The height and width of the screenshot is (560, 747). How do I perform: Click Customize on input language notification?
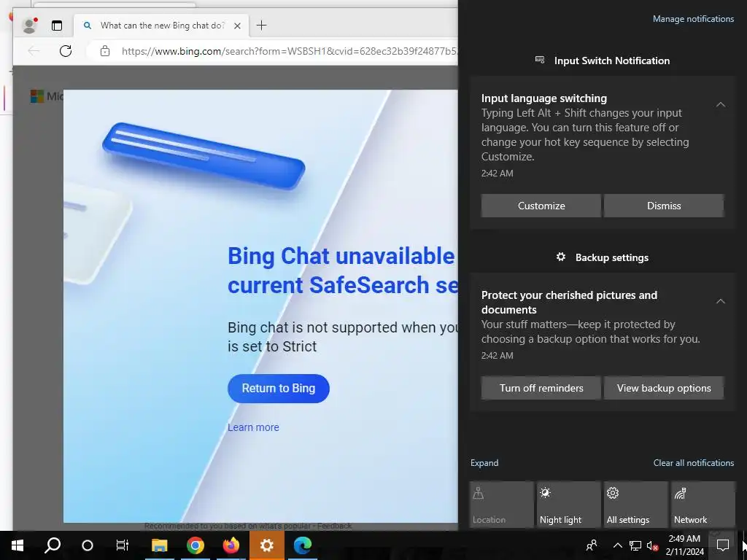click(x=541, y=206)
